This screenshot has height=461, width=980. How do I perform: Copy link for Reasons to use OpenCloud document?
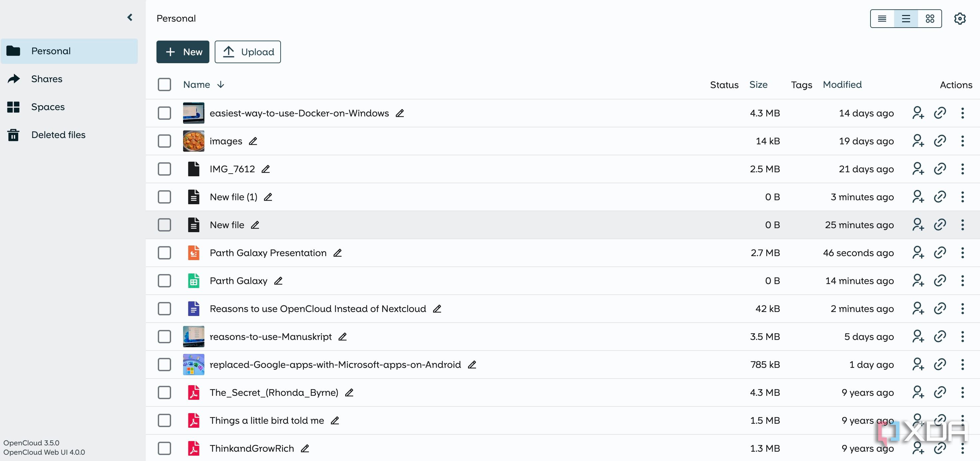tap(940, 309)
